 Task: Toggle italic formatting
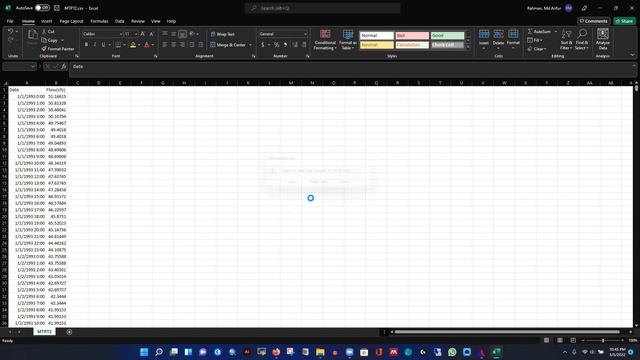(95, 44)
